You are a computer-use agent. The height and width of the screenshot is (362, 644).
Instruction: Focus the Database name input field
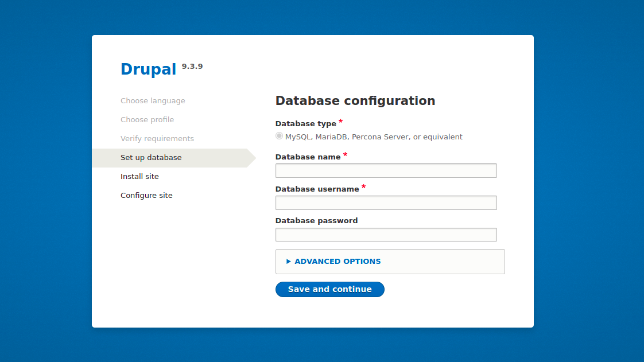point(386,171)
